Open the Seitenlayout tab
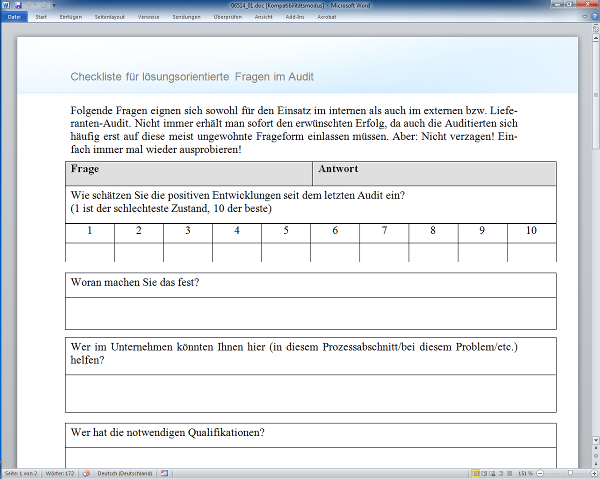This screenshot has width=600, height=479. click(x=111, y=17)
